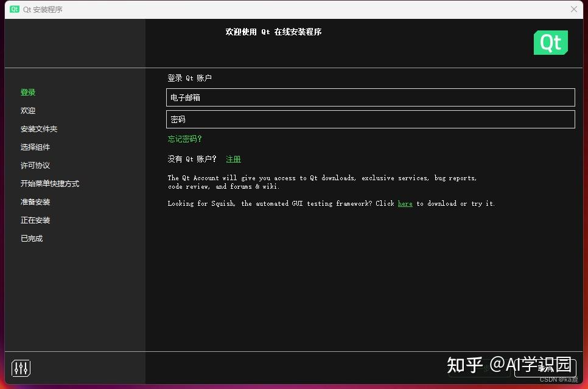Image resolution: width=588 pixels, height=389 pixels.
Task: Go to the 准备安装 step
Action: 35,202
